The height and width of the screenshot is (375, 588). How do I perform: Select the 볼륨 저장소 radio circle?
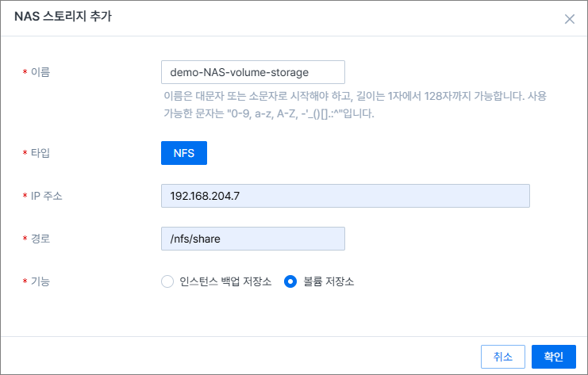pyautogui.click(x=290, y=281)
